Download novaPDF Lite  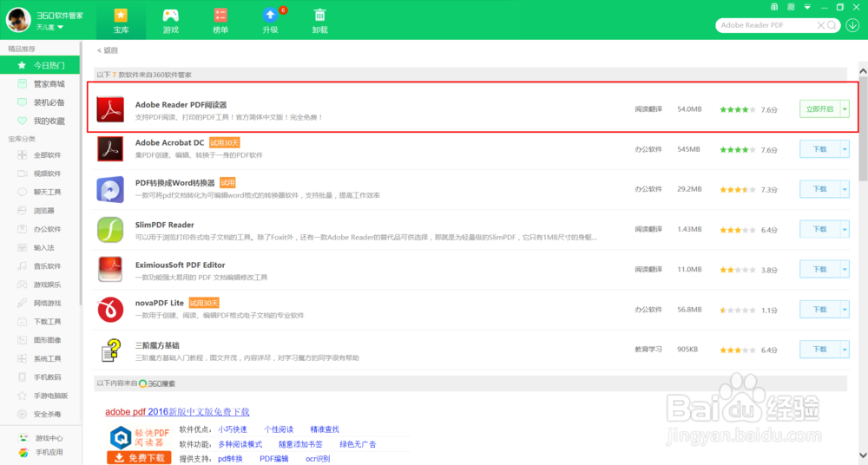click(820, 310)
